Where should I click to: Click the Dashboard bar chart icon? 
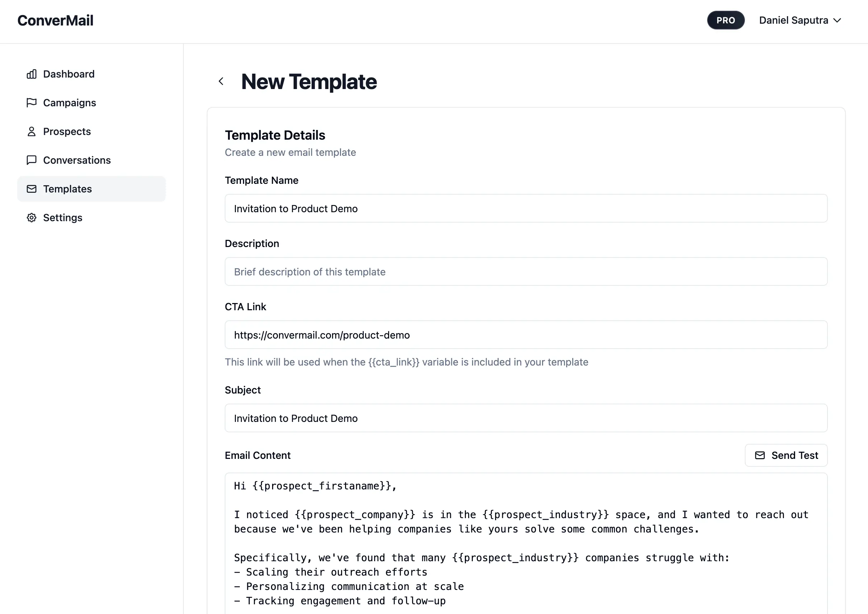(x=32, y=74)
